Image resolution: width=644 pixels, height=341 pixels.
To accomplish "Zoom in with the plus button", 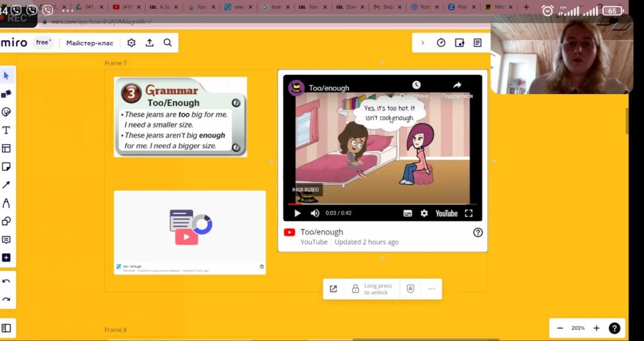I will pos(596,328).
